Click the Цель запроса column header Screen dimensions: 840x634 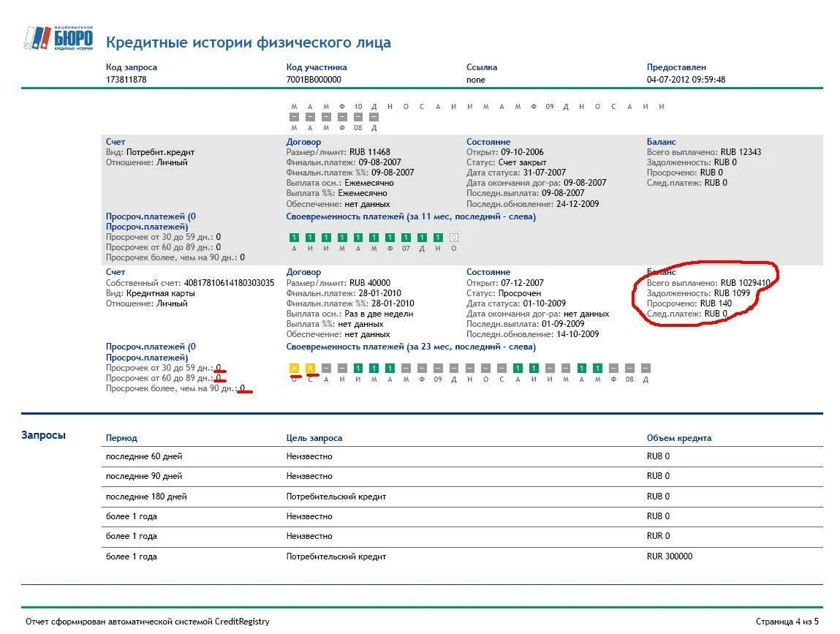tap(314, 438)
